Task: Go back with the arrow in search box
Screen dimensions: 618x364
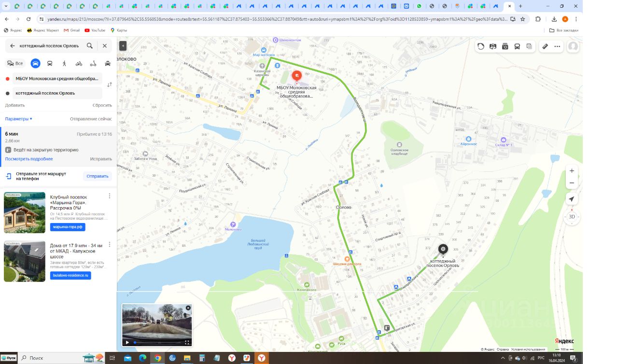Action: [x=13, y=46]
